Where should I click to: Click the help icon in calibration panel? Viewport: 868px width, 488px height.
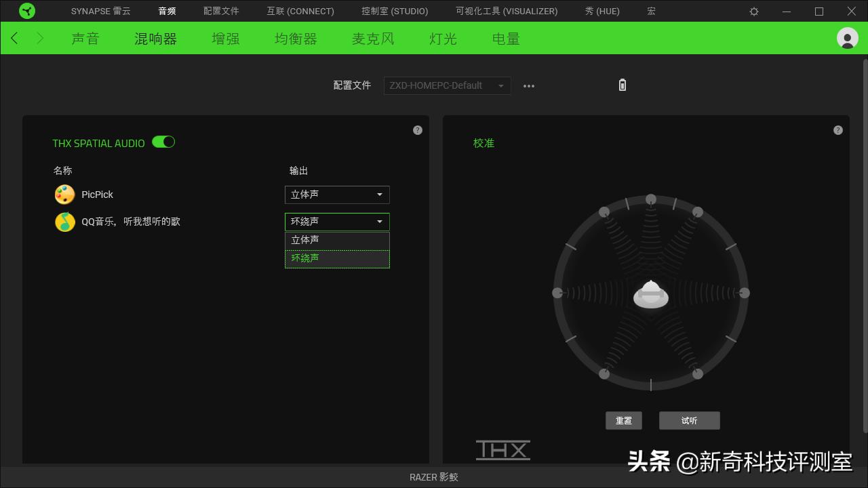pos(837,129)
